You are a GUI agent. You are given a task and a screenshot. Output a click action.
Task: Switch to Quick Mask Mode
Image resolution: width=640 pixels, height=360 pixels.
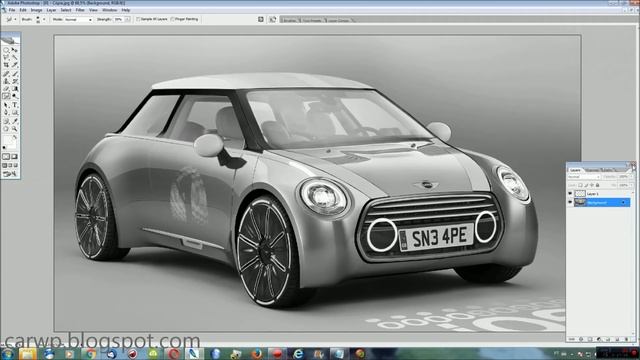pos(15,156)
